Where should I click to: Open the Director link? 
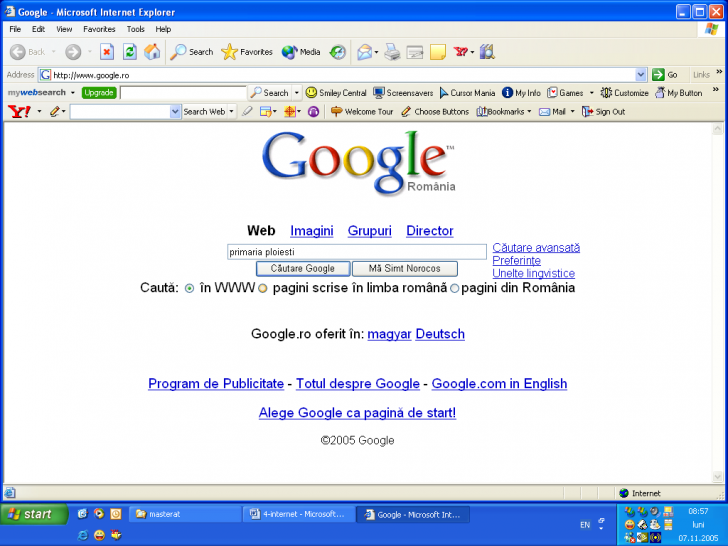click(429, 231)
